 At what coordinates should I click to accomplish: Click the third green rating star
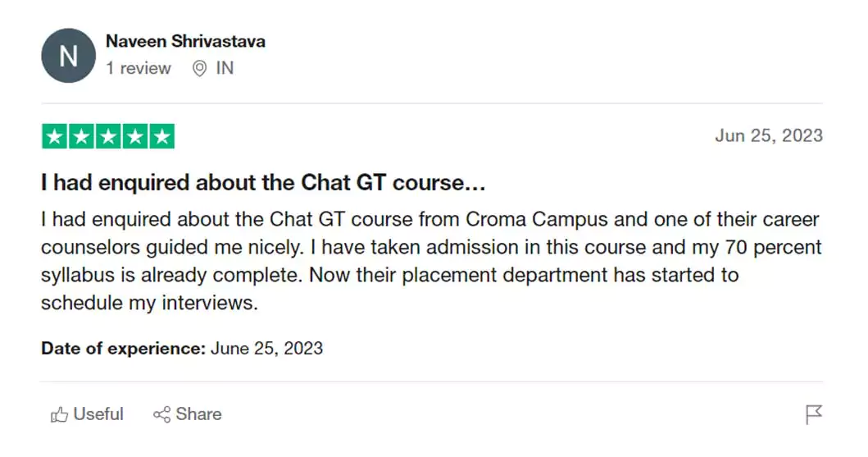(x=108, y=136)
